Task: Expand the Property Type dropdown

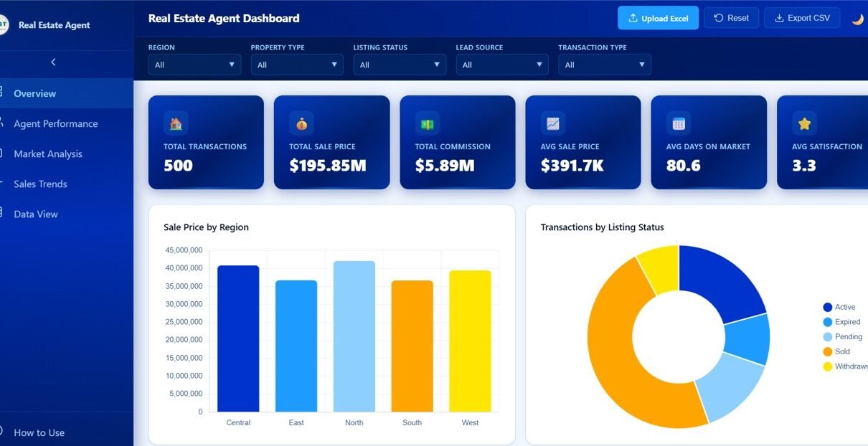Action: click(x=297, y=65)
